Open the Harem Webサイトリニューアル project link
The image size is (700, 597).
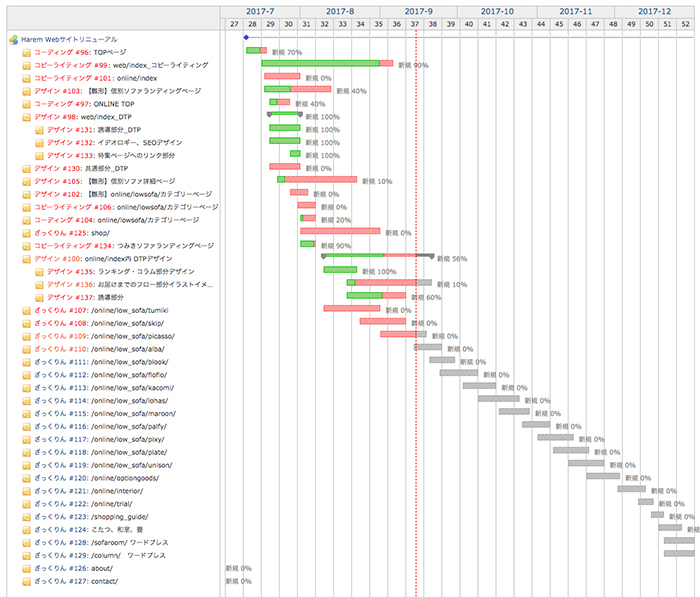click(69, 39)
